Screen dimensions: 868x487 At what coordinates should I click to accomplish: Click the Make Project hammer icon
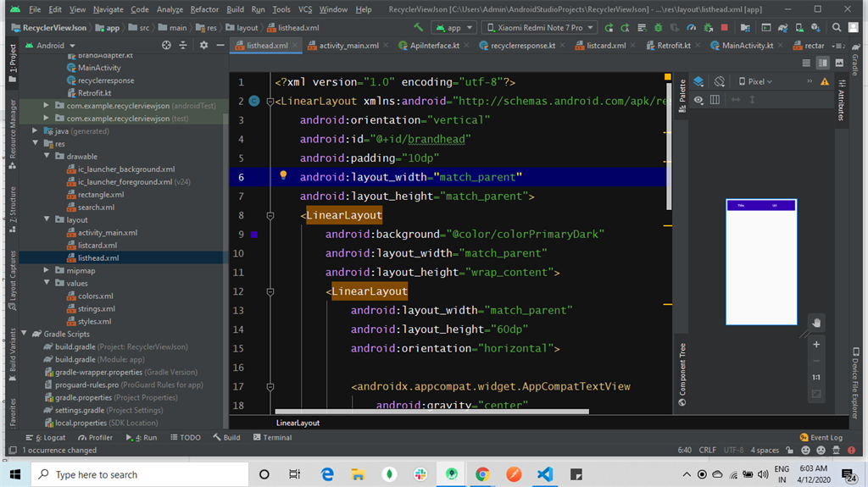click(418, 27)
